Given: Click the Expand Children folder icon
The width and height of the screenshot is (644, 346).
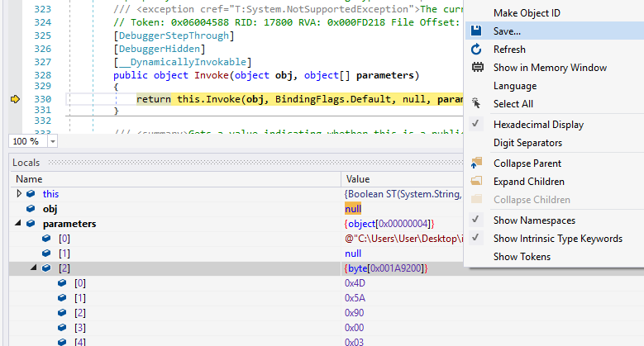Looking at the screenshot, I should pyautogui.click(x=477, y=182).
